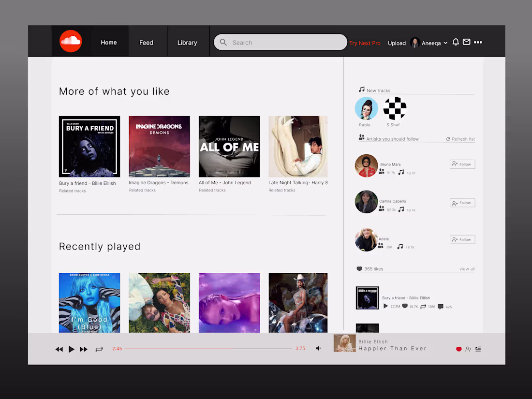Click Adele tracks note icon
This screenshot has width=532, height=399.
click(x=400, y=246)
